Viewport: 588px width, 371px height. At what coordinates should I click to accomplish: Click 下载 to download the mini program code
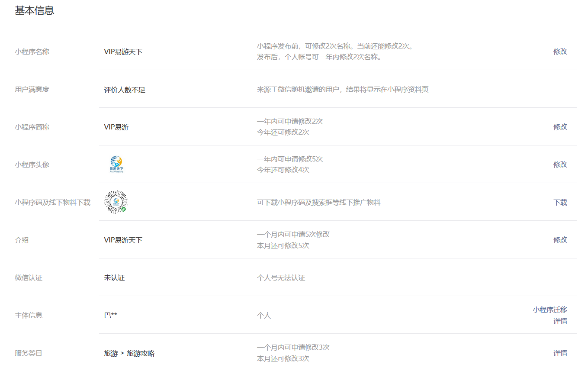tap(560, 203)
